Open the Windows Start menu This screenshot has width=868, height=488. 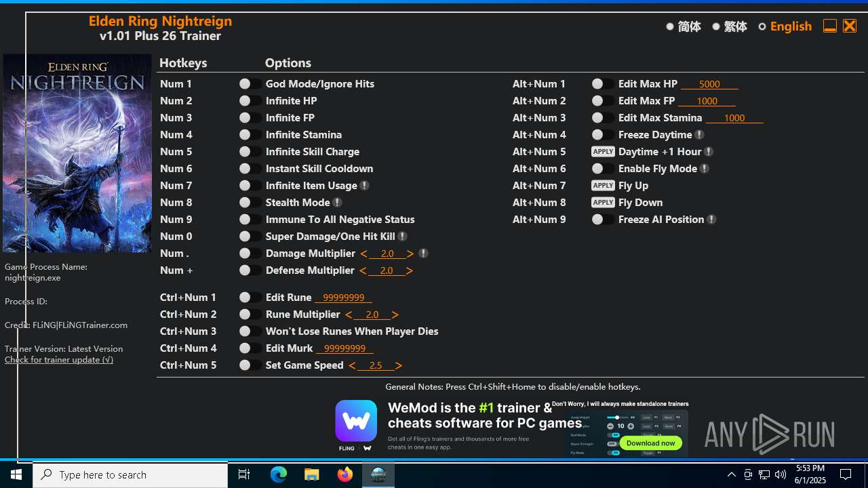[16, 474]
